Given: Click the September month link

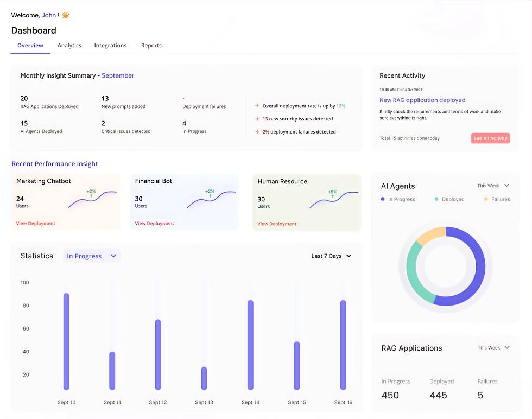Looking at the screenshot, I should click(118, 75).
